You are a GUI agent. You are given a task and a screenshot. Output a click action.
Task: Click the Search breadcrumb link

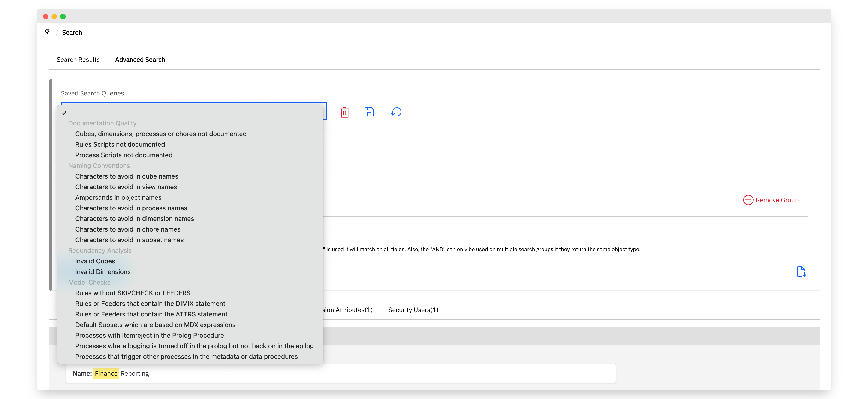point(72,32)
